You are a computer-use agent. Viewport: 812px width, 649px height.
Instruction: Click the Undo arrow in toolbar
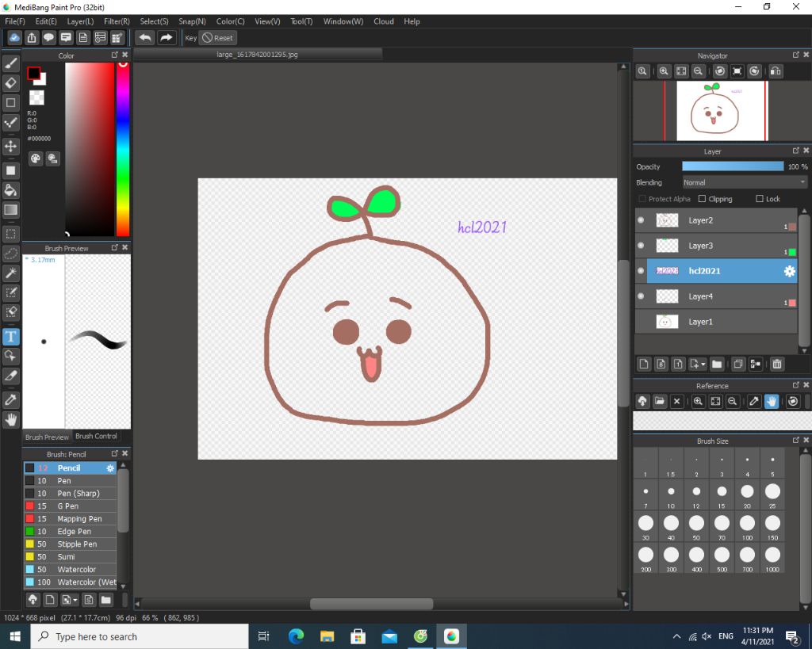[145, 37]
